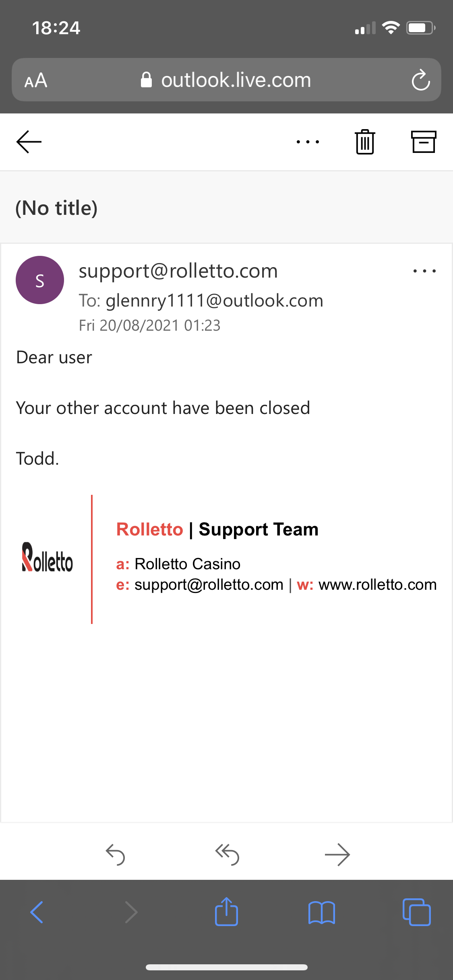Open Safari text size AA menu
This screenshot has height=980, width=453.
(x=36, y=80)
